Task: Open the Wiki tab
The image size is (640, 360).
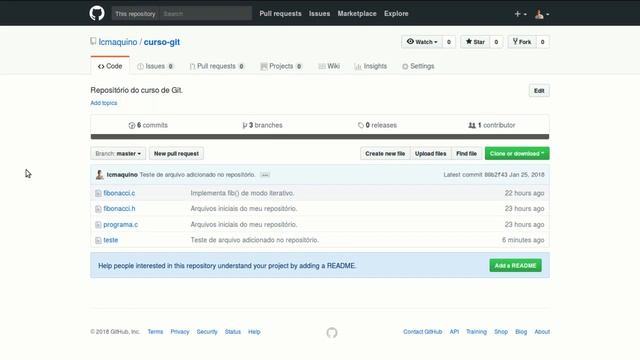Action: (x=329, y=66)
